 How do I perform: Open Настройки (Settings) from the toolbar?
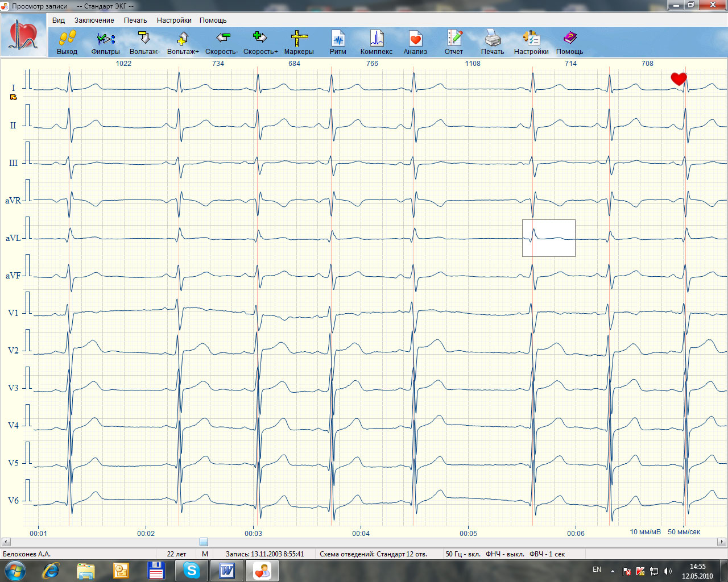pyautogui.click(x=531, y=39)
